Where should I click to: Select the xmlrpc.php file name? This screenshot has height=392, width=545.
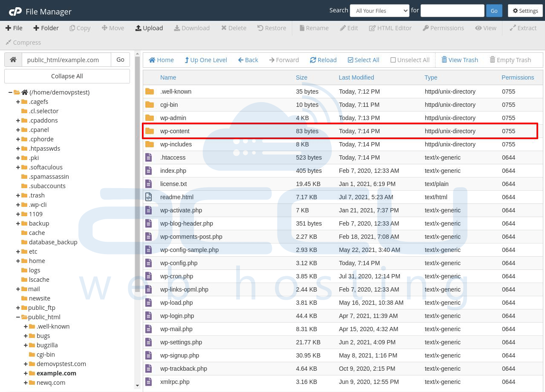pyautogui.click(x=175, y=382)
